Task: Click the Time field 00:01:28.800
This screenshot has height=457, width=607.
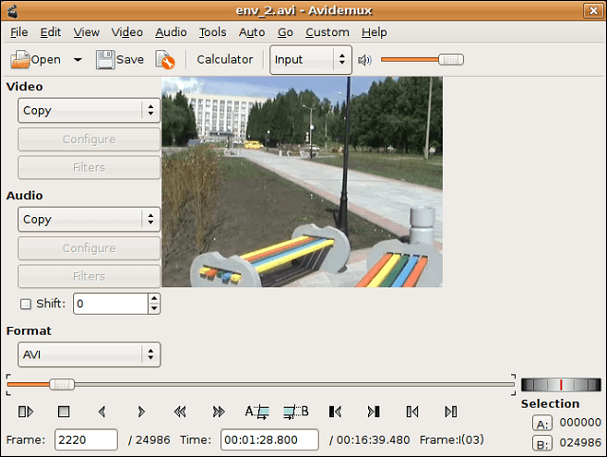Action: [x=269, y=440]
